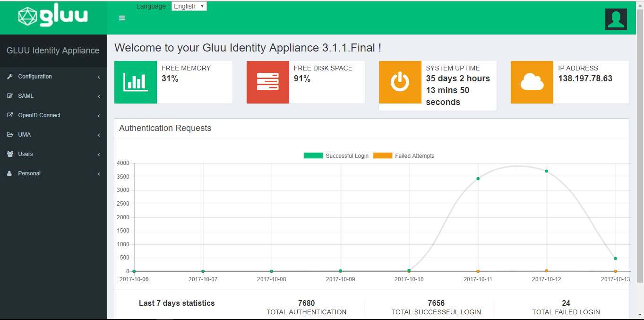The width and height of the screenshot is (644, 320).
Task: Click the red Free Disk Space icon
Action: (x=267, y=82)
